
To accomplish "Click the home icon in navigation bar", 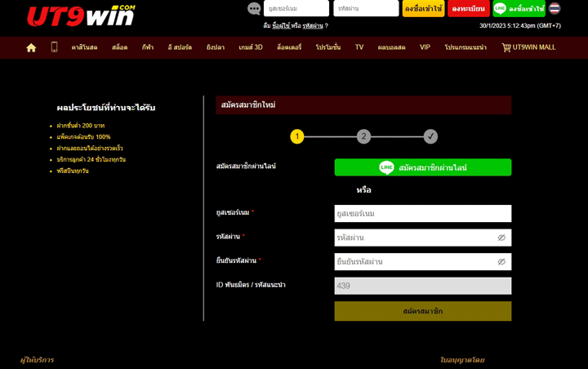I will 31,47.
